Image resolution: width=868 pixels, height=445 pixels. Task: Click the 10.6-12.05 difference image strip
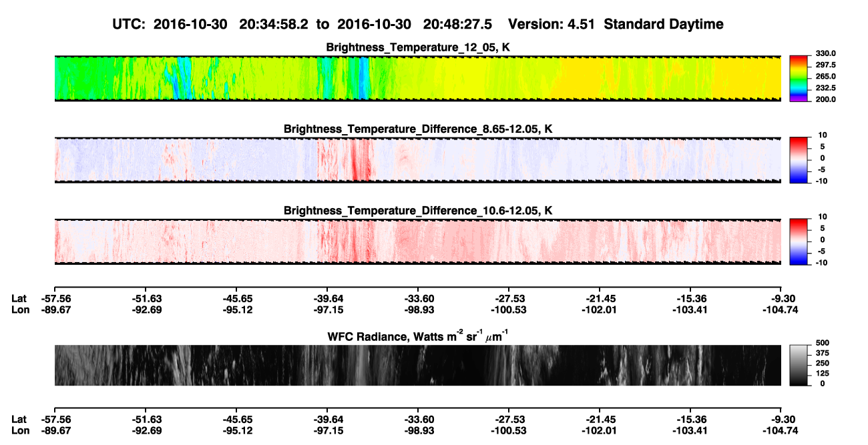coord(418,241)
